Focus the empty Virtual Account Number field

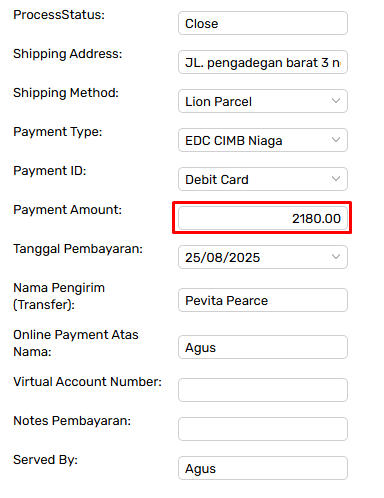[x=263, y=390]
